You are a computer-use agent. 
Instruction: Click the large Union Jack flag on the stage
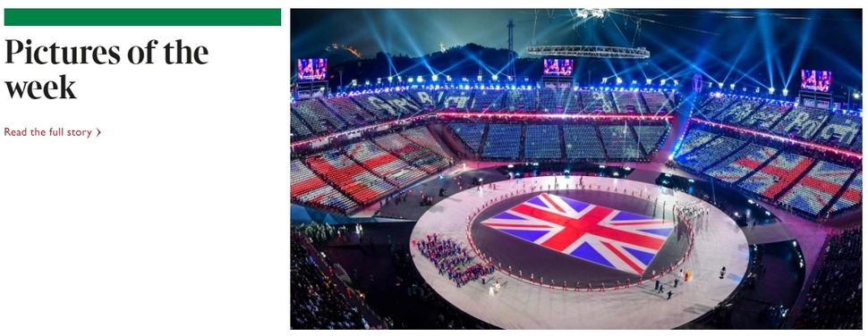579,231
